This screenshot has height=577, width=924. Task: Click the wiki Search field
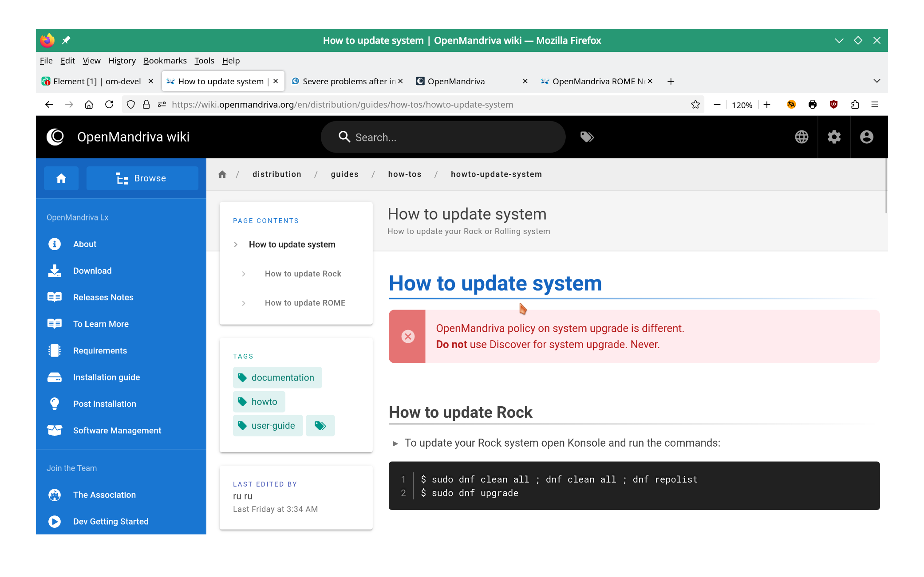443,137
